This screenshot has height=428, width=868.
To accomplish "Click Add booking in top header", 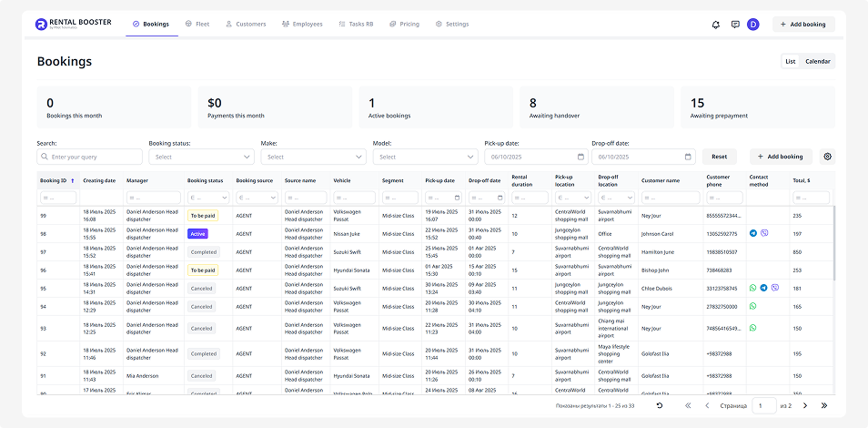I will [803, 25].
